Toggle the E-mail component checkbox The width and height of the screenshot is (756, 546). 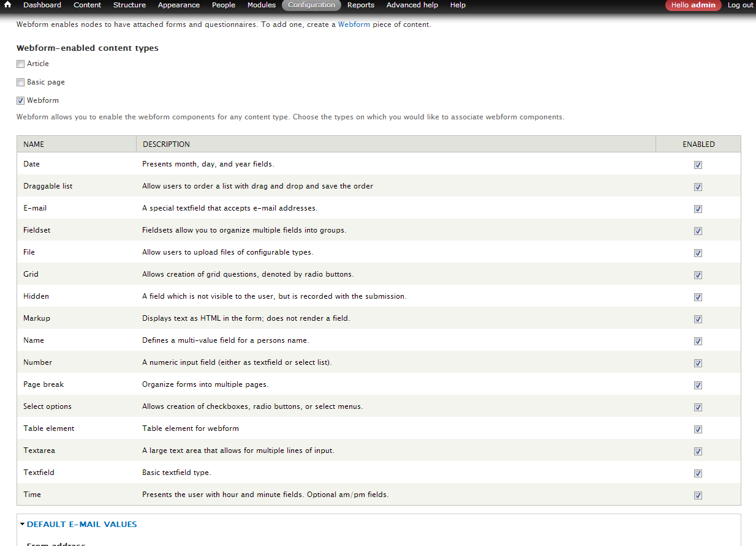pyautogui.click(x=698, y=209)
